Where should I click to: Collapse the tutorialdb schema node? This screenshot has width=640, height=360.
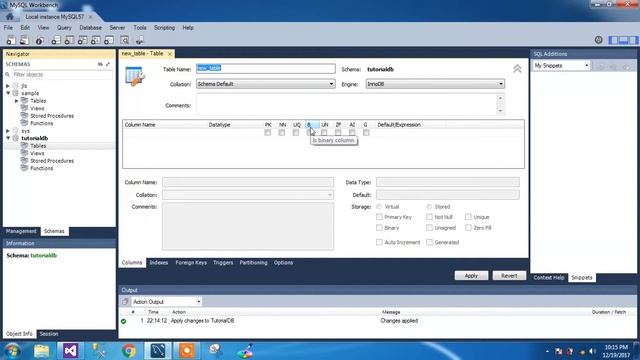tap(8, 138)
